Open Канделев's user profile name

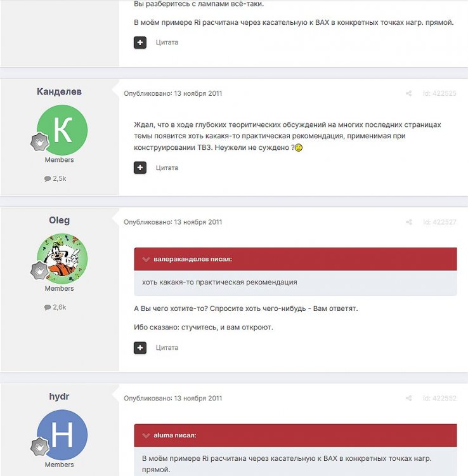59,91
